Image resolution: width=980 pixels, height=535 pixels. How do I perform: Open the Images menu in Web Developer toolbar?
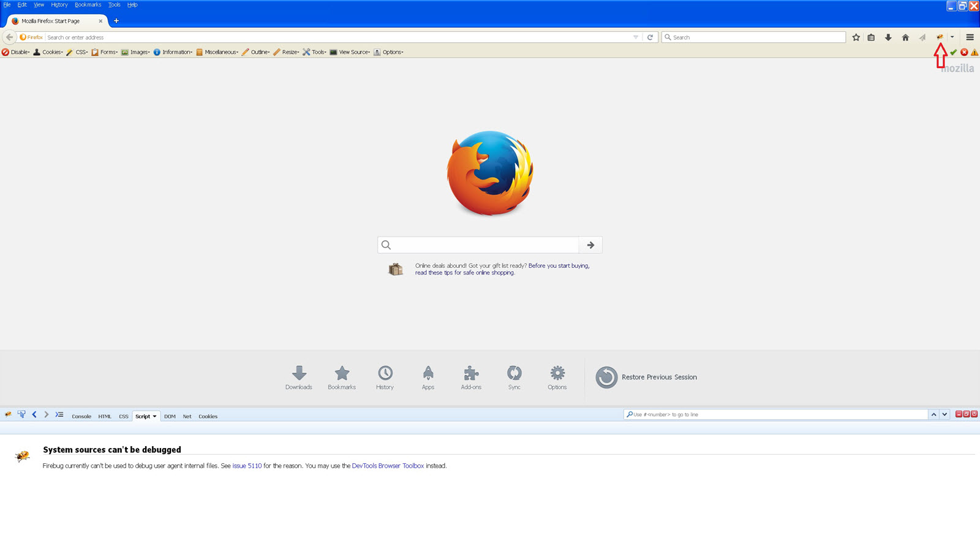click(x=135, y=52)
